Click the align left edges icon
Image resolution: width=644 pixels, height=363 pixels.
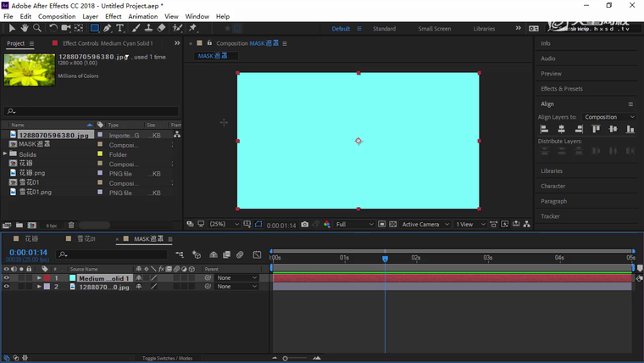pos(545,129)
